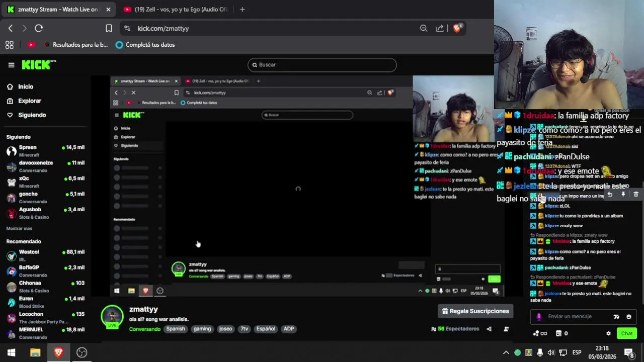Click the follow user icon beside share
Image resolution: width=644 pixels, height=362 pixels.
[506, 329]
